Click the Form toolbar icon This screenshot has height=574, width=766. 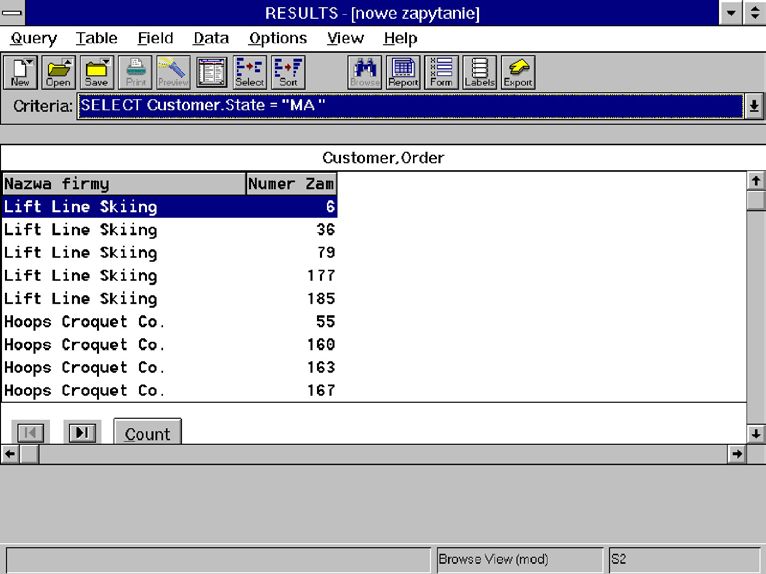[x=441, y=72]
